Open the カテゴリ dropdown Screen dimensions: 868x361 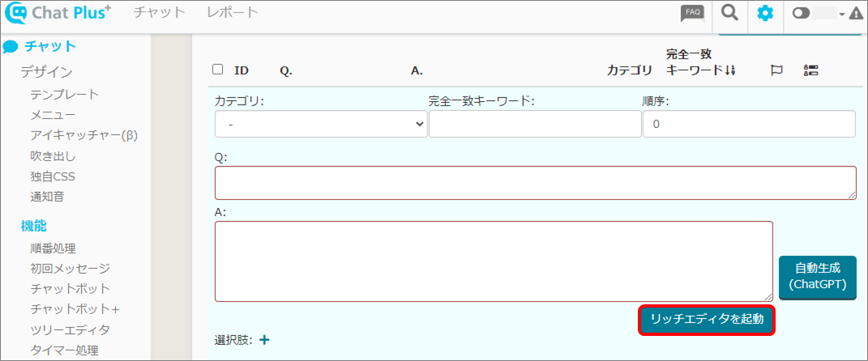pyautogui.click(x=320, y=125)
